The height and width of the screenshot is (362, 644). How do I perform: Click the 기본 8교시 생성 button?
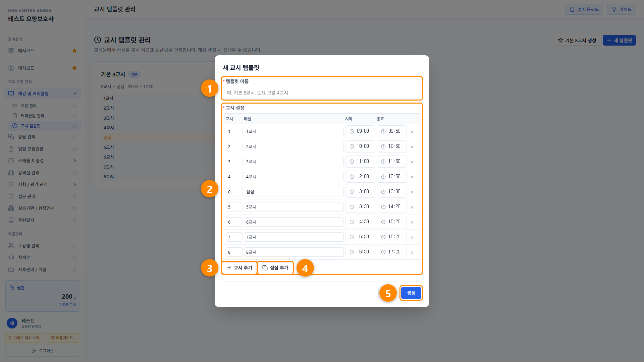tap(577, 40)
